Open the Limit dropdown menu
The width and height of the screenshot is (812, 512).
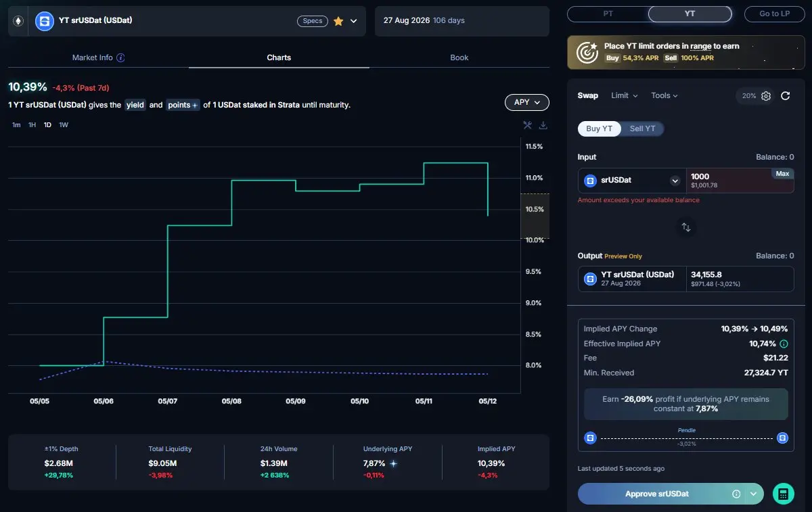(624, 95)
